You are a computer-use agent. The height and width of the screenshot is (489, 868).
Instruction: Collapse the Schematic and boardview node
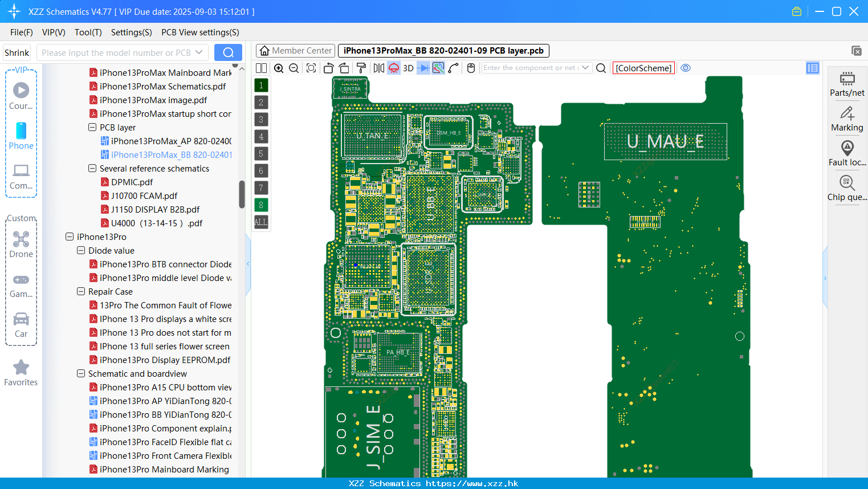81,373
